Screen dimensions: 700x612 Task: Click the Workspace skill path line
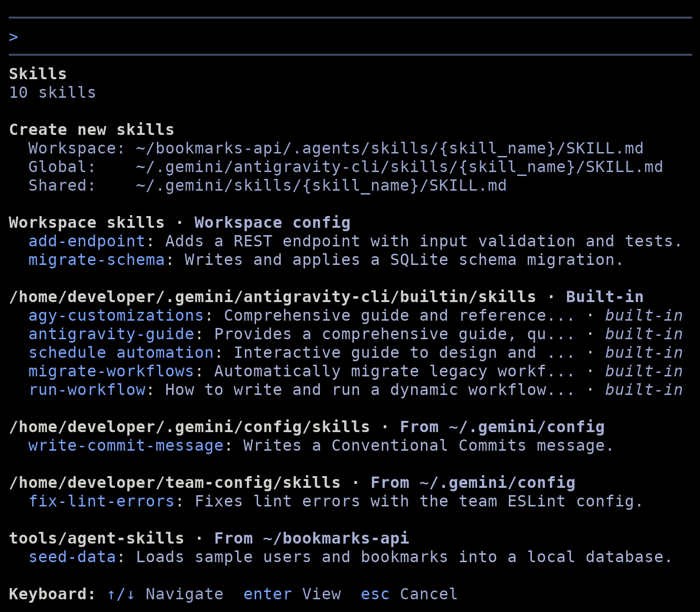click(x=336, y=148)
